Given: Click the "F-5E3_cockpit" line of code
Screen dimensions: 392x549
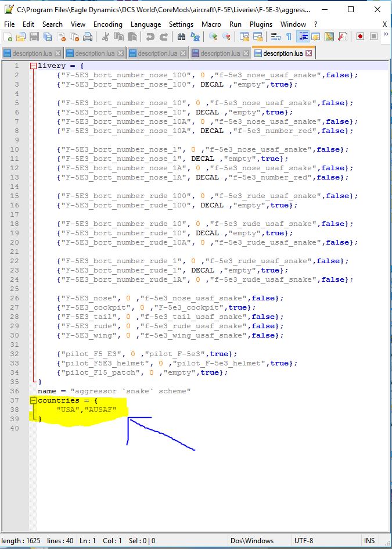Looking at the screenshot, I should pyautogui.click(x=156, y=307).
